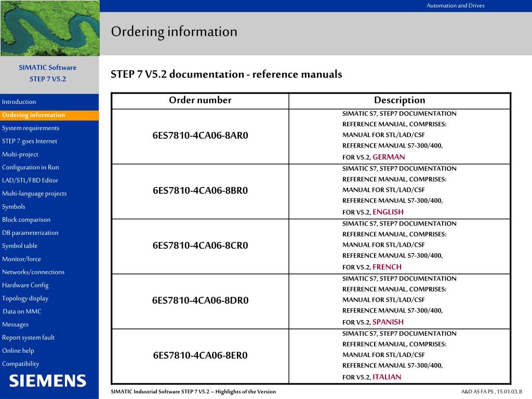
Task: Go to Report system fault
Action: click(28, 338)
